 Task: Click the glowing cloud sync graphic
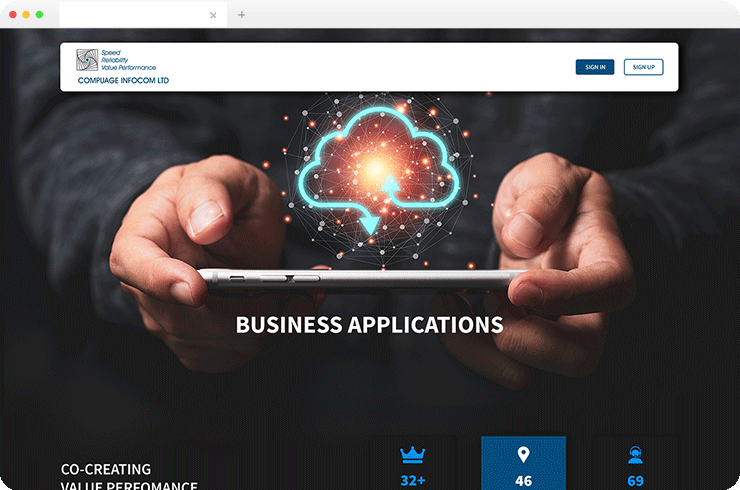point(378,170)
